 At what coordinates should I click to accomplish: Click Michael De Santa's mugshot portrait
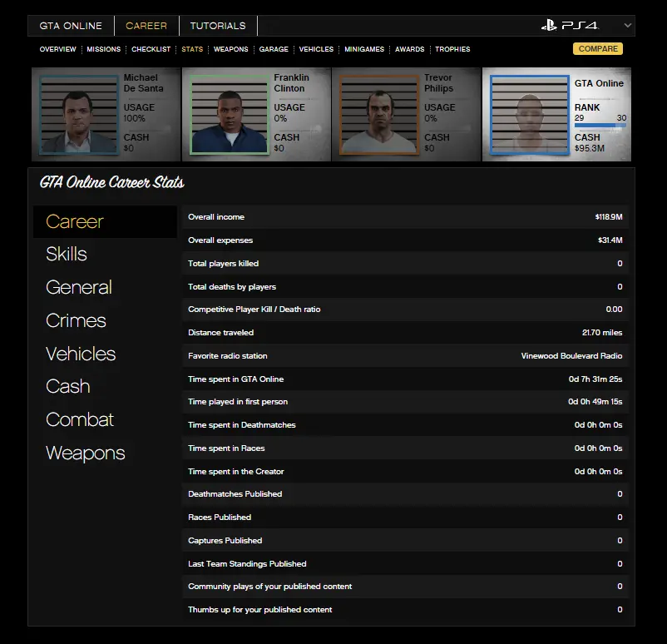(79, 115)
